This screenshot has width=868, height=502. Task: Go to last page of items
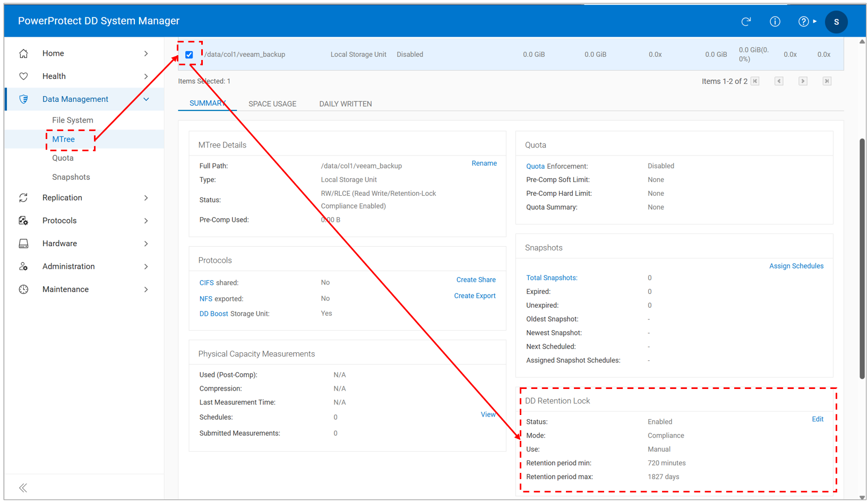click(x=827, y=81)
